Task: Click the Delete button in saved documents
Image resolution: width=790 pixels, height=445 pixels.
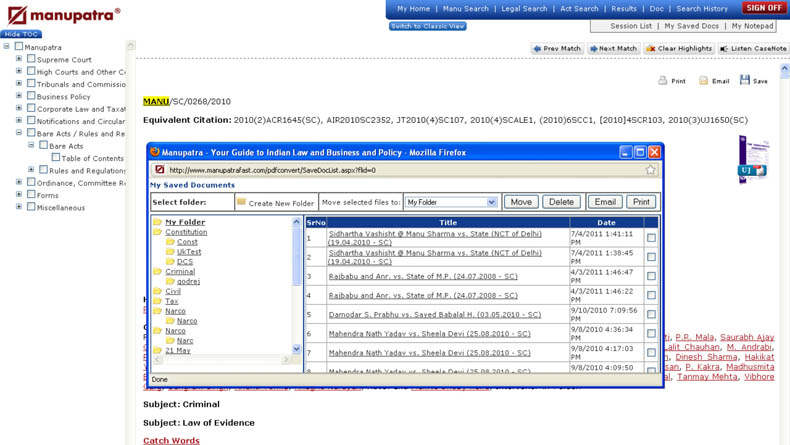Action: pyautogui.click(x=561, y=202)
